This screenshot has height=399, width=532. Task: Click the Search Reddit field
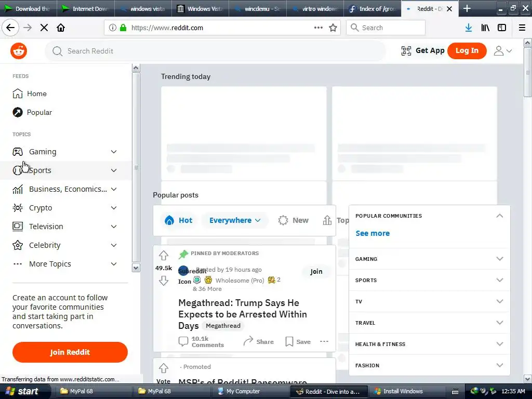pyautogui.click(x=215, y=51)
